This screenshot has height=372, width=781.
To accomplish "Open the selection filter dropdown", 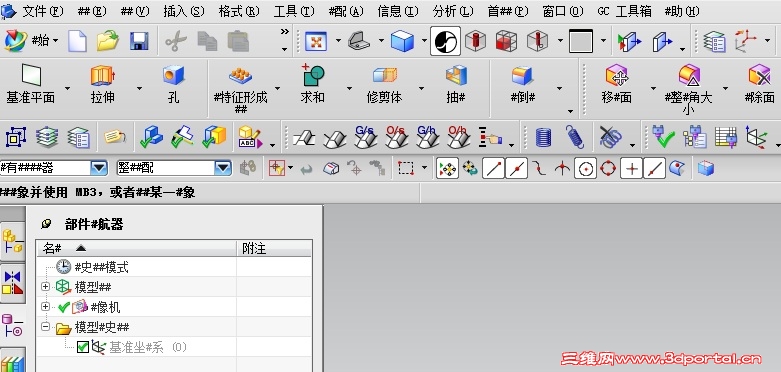I will click(x=99, y=168).
